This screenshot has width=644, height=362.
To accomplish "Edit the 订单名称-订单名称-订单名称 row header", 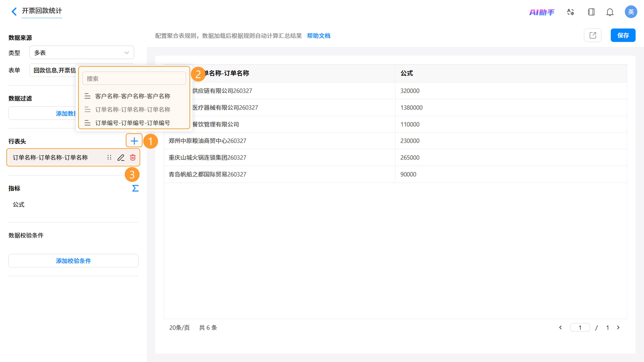I will pos(121,157).
